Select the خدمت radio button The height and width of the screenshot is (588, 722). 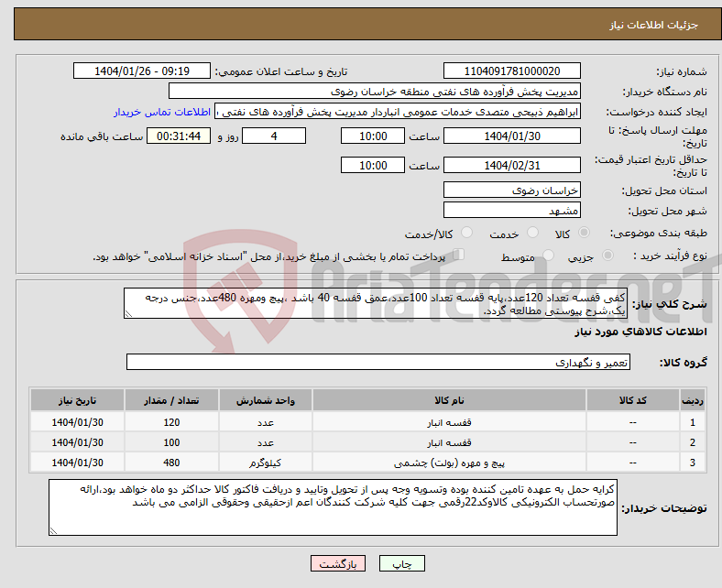tap(532, 233)
